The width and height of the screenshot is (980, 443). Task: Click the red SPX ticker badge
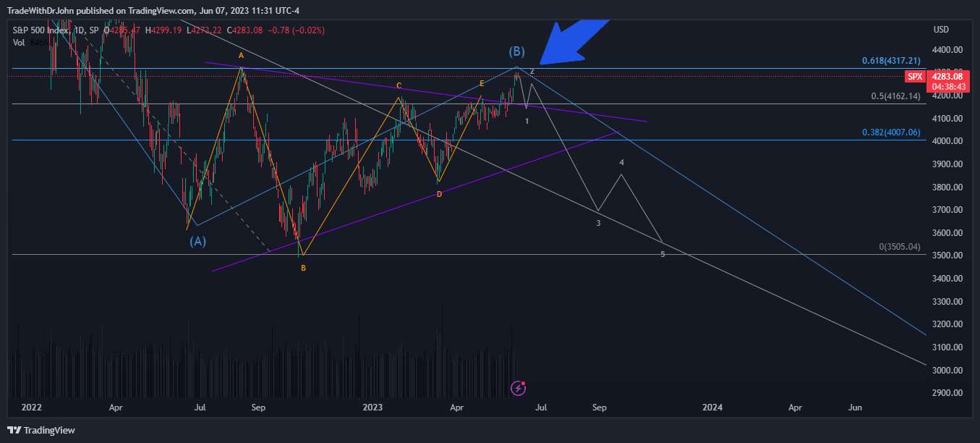click(x=915, y=76)
